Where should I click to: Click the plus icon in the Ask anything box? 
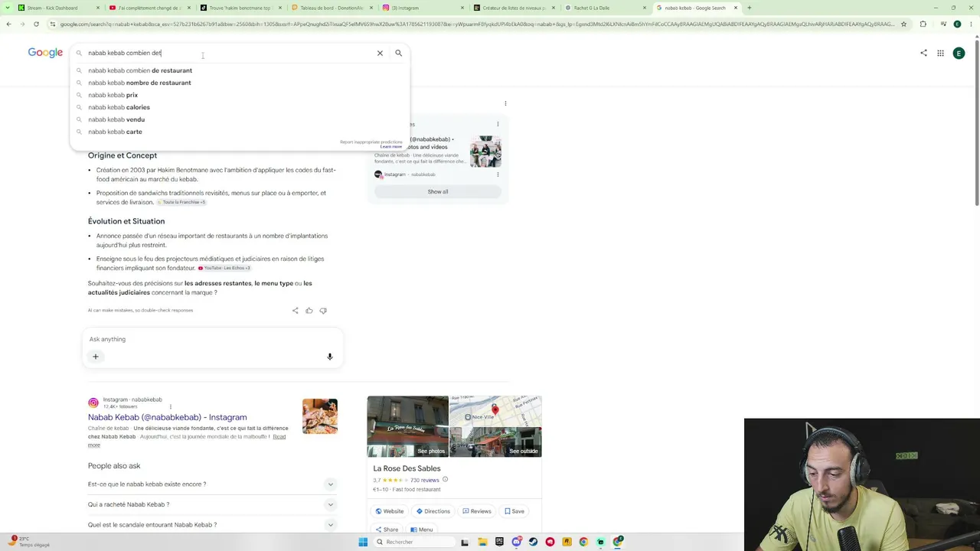(x=96, y=357)
